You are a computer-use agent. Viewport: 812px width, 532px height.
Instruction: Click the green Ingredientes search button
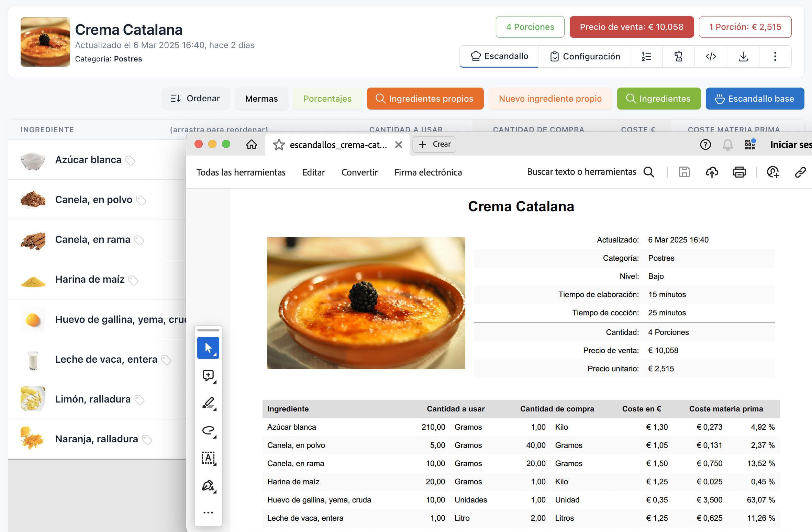659,99
